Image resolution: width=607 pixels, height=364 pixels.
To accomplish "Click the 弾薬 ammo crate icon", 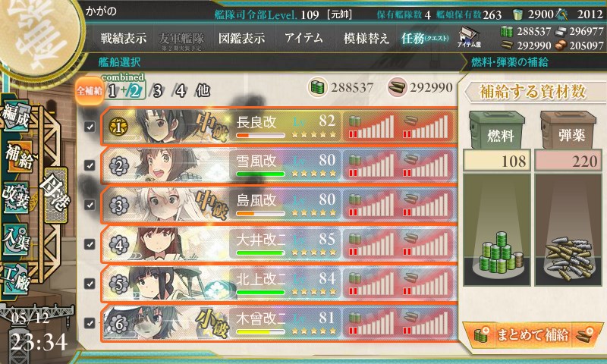I will (x=568, y=130).
